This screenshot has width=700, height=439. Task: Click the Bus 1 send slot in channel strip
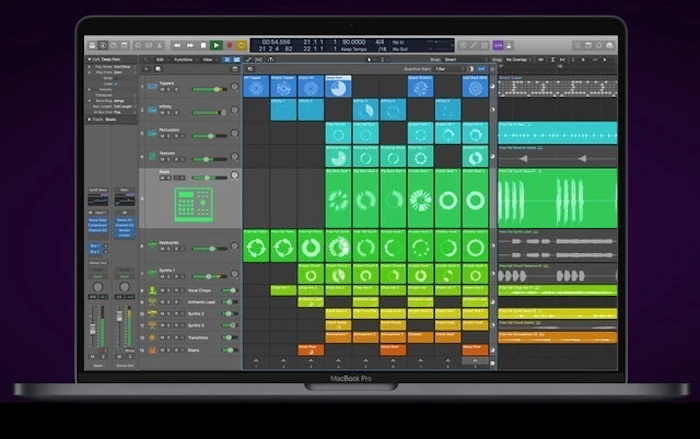click(95, 246)
